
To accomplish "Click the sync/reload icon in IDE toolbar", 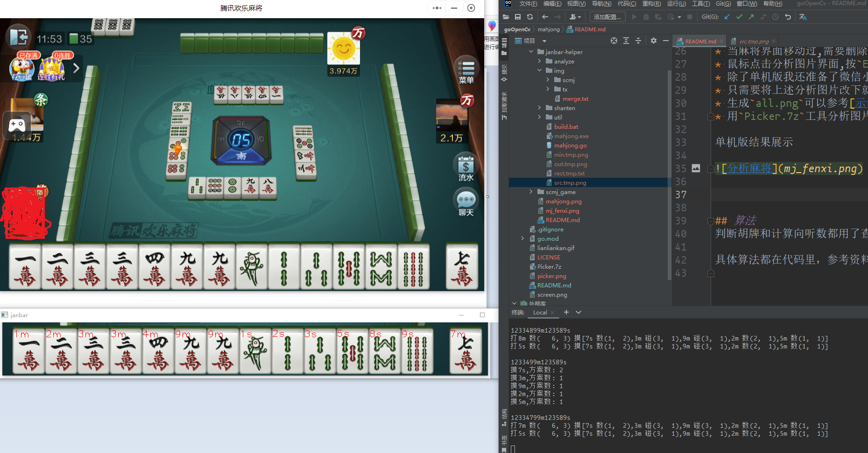I will point(530,17).
